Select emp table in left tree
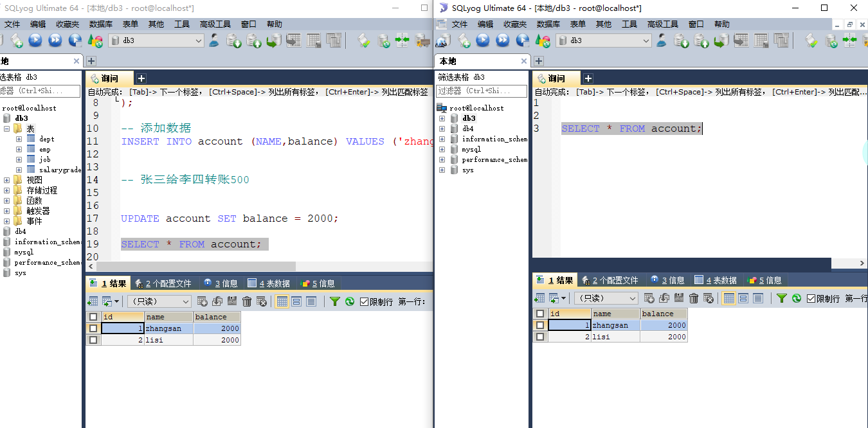Viewport: 868px width, 428px height. pos(44,149)
